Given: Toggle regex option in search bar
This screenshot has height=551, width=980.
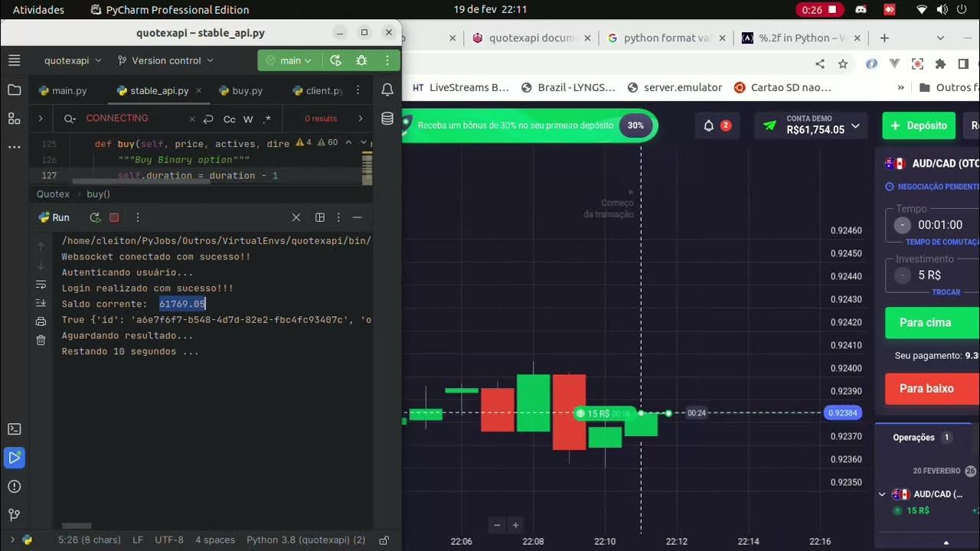Looking at the screenshot, I should [266, 119].
